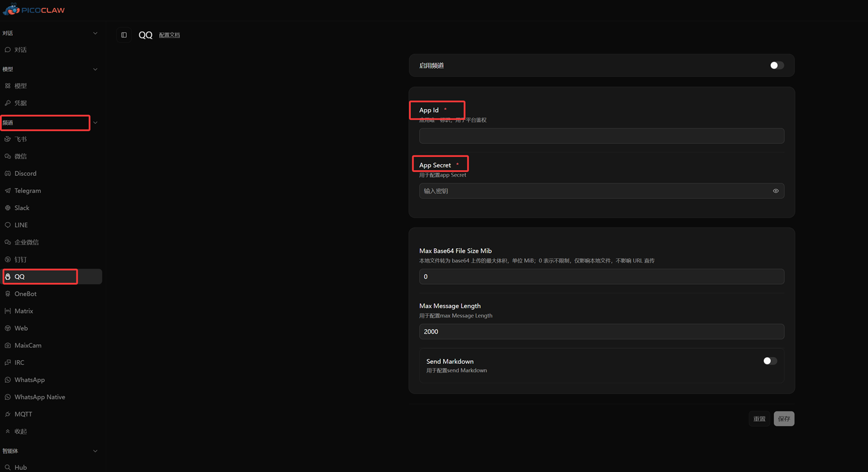This screenshot has height=472, width=868.
Task: Select the 飞书 channel icon
Action: point(8,139)
